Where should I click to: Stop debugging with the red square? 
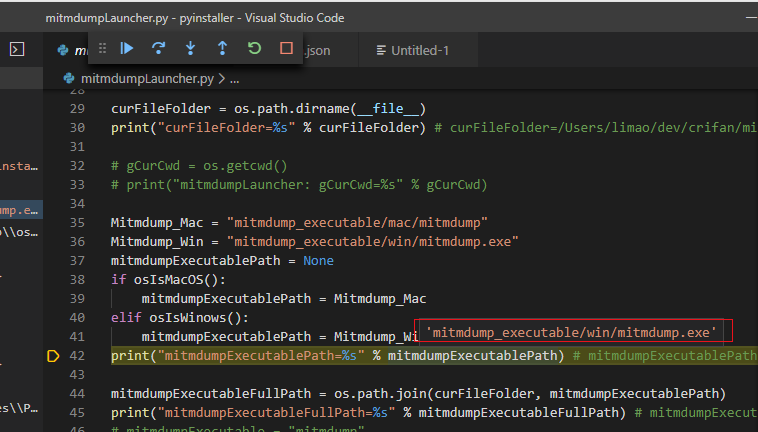286,48
